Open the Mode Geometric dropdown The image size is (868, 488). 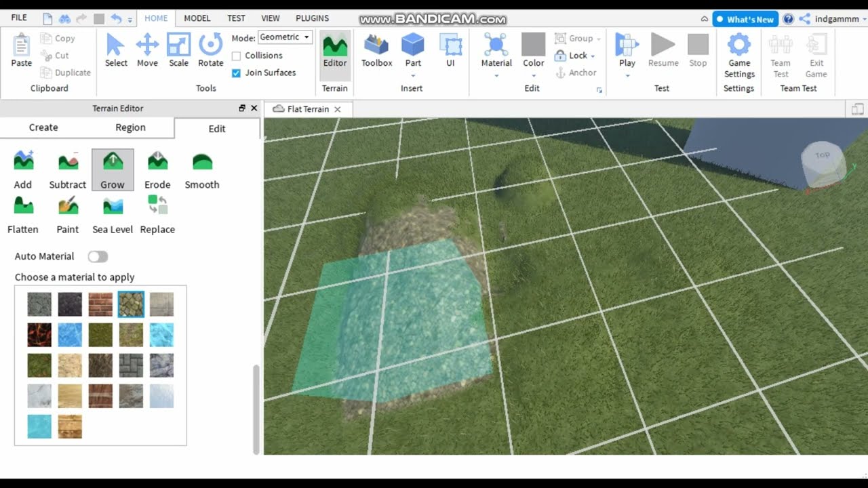click(x=285, y=37)
